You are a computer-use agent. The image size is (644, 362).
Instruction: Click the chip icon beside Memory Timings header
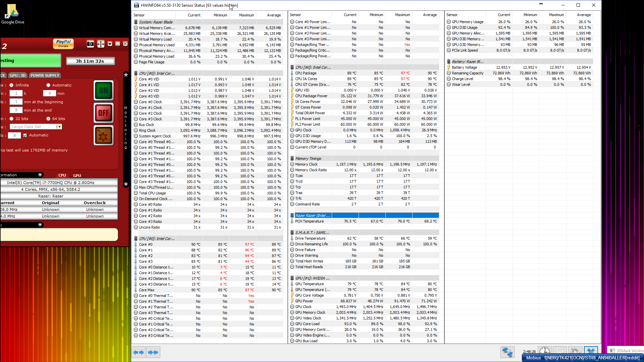click(292, 159)
